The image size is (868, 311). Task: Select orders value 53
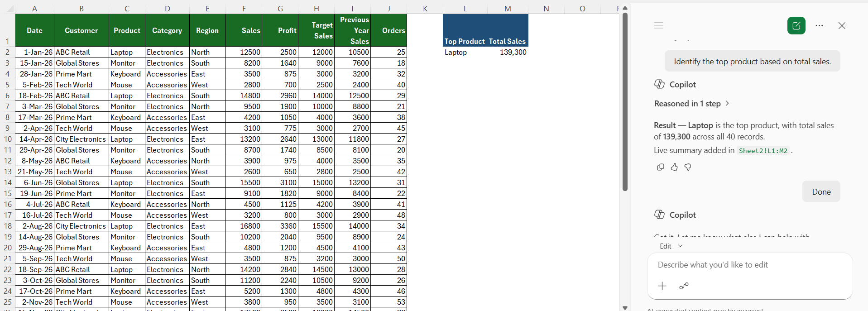pos(388,302)
